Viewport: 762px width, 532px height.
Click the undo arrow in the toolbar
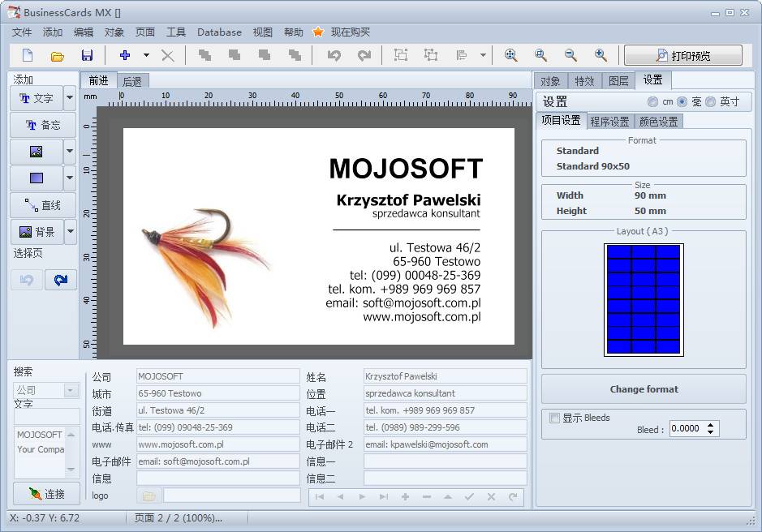click(x=334, y=55)
